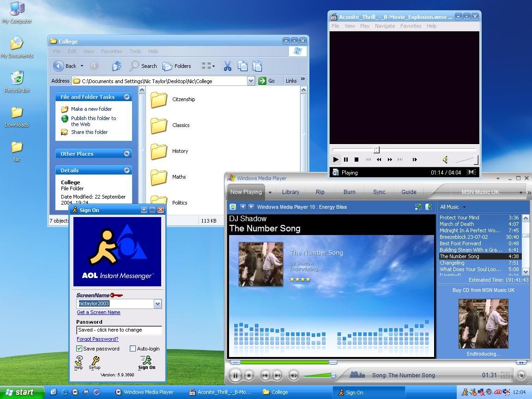Stop the Aconite_Thrill video
This screenshot has width=532, height=399.
pyautogui.click(x=356, y=159)
